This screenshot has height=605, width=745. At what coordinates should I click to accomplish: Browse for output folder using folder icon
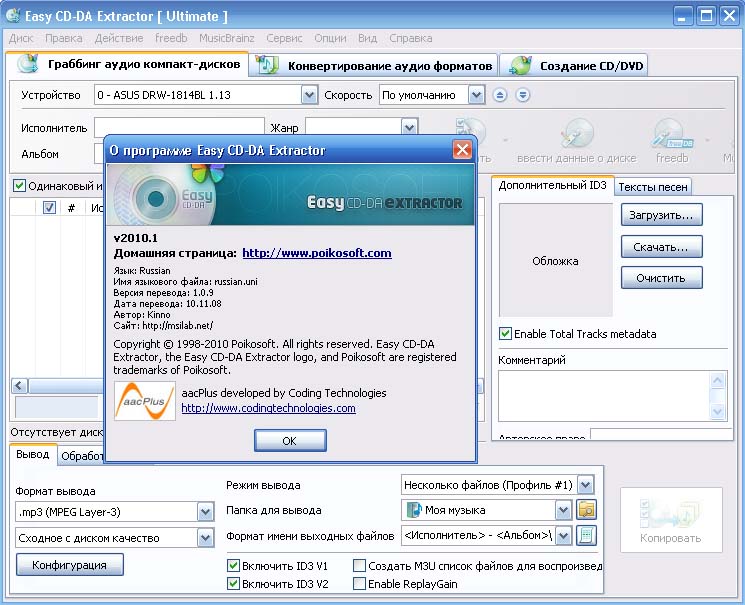click(x=586, y=510)
